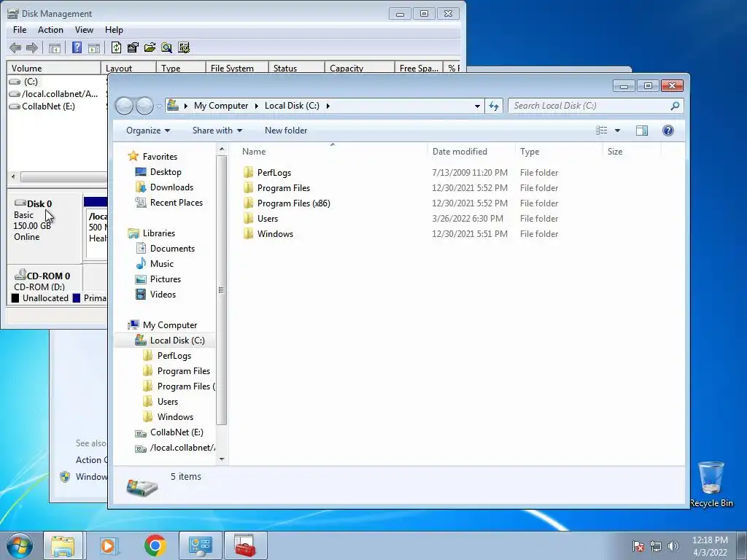The width and height of the screenshot is (747, 560).
Task: Select the Windows folder in file list
Action: [x=275, y=234]
